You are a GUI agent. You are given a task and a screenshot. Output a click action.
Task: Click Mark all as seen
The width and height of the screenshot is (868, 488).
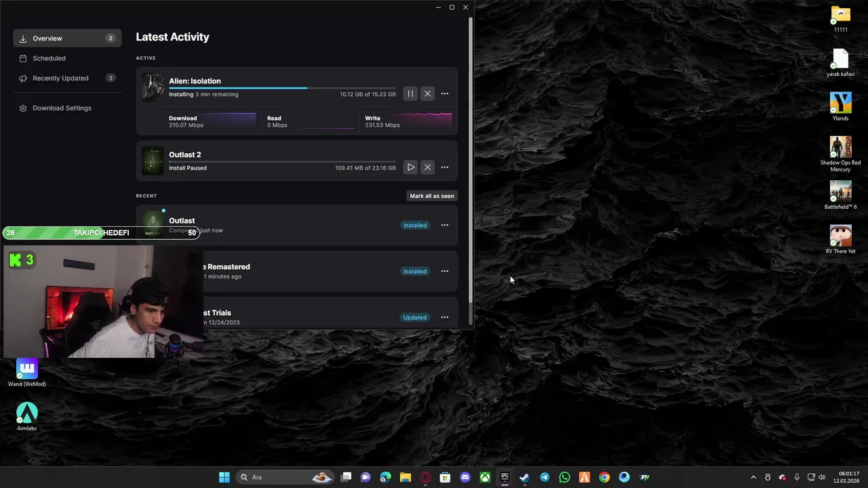[x=432, y=196]
